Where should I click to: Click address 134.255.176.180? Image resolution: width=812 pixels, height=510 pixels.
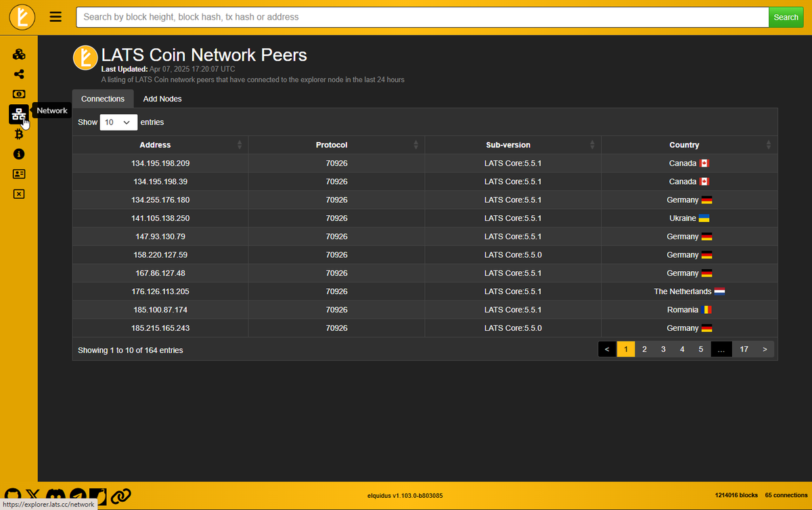point(160,200)
